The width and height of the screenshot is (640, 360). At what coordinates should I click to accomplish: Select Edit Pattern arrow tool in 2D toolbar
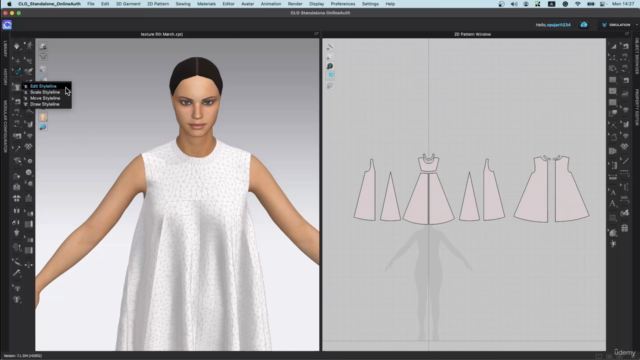pos(613,47)
